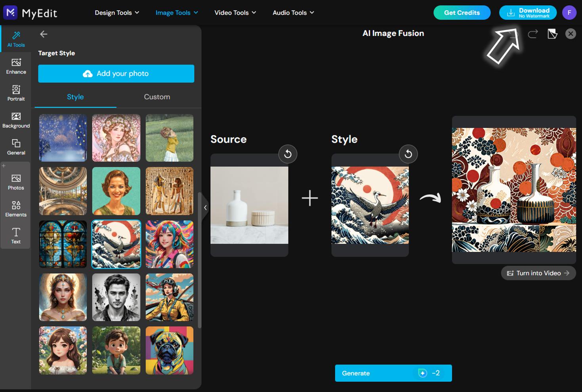The image size is (582, 392).
Task: Select the crane wave style thumbnail
Action: (x=116, y=244)
